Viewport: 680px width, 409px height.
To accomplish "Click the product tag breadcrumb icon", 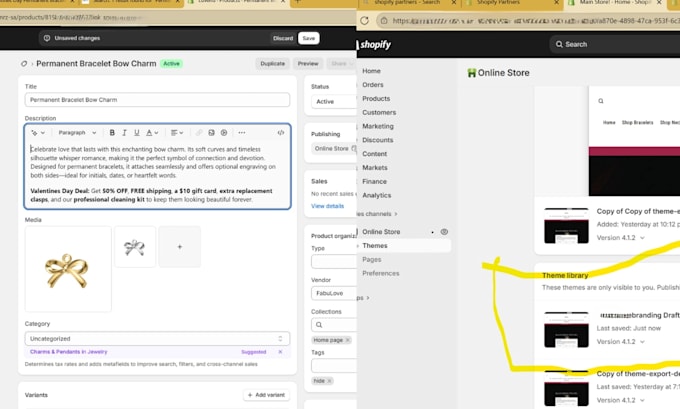I will 24,64.
